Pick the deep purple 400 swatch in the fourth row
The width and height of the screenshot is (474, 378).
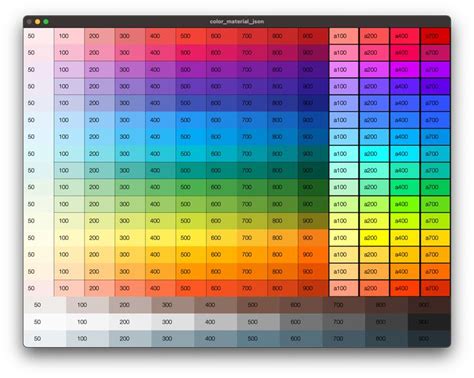tap(160, 86)
